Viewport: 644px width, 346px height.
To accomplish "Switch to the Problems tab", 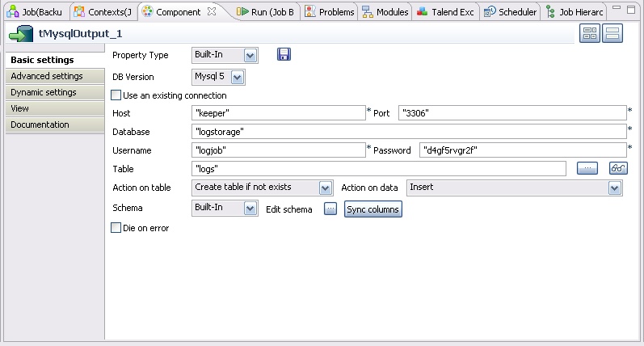I will point(330,12).
